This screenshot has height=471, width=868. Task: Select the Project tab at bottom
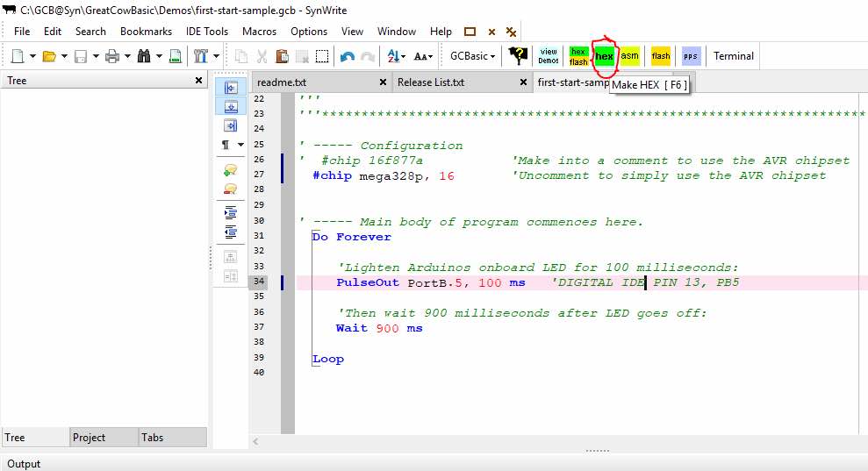coord(104,438)
